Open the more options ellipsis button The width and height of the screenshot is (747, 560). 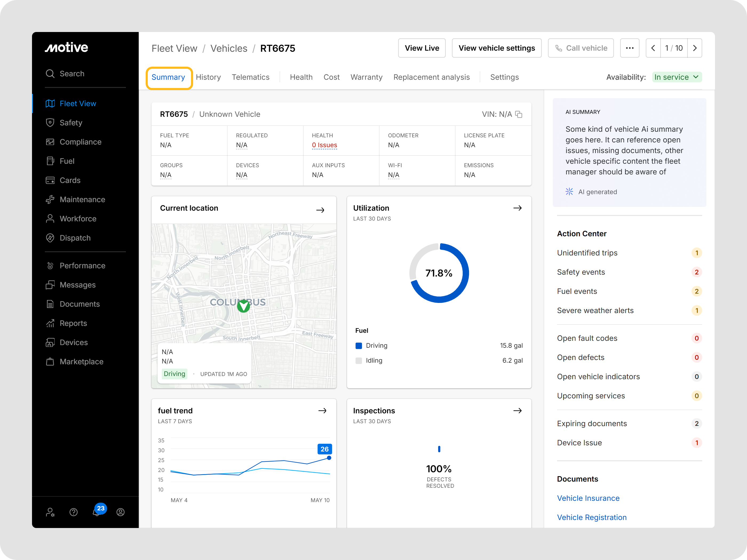click(629, 48)
